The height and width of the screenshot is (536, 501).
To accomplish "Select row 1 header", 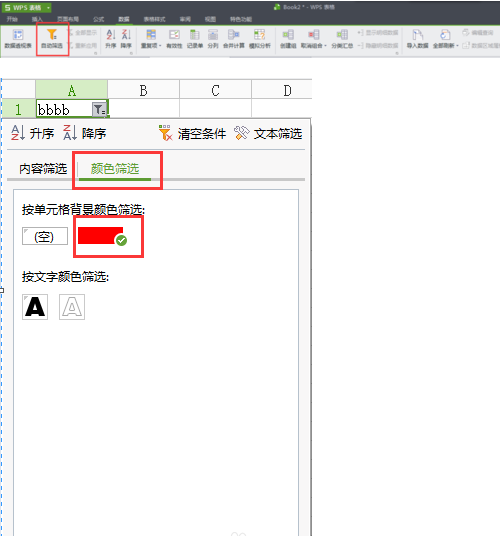I will (x=18, y=109).
